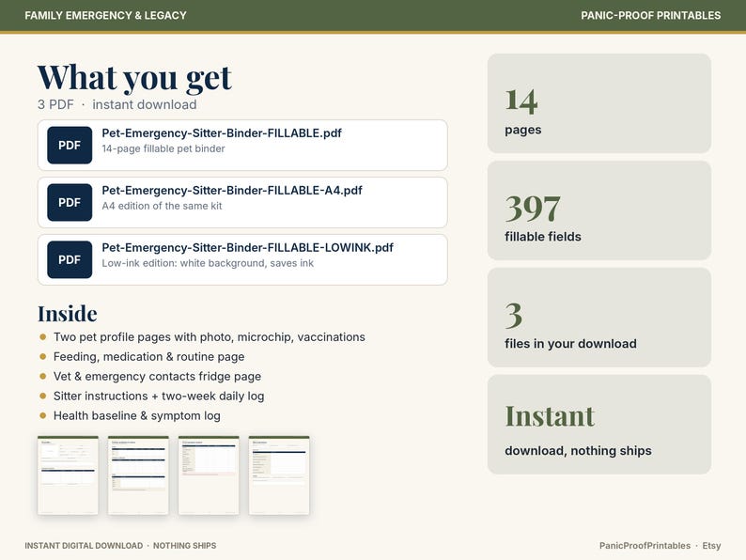Viewport: 746px width, 560px height.
Task: Click the PDF icon for Pet-Emergency-Sitter-Binder-FILLABLE.pdf
Action: point(70,145)
